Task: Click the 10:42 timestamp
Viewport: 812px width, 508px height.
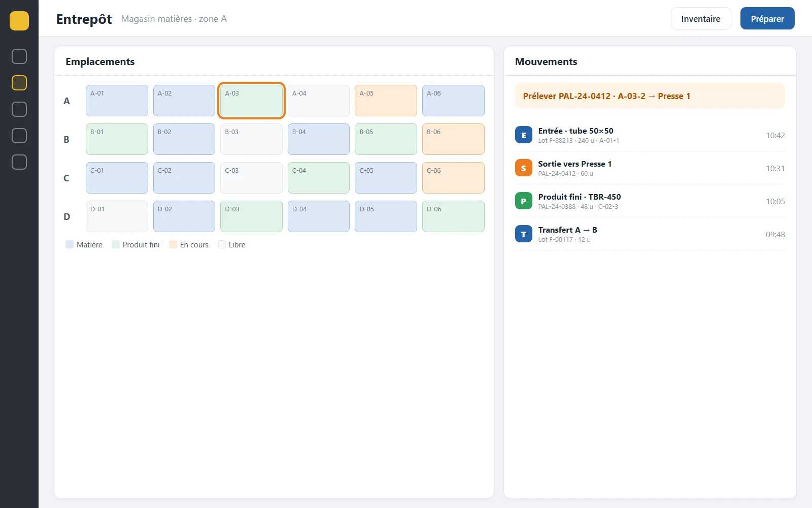Action: point(775,135)
